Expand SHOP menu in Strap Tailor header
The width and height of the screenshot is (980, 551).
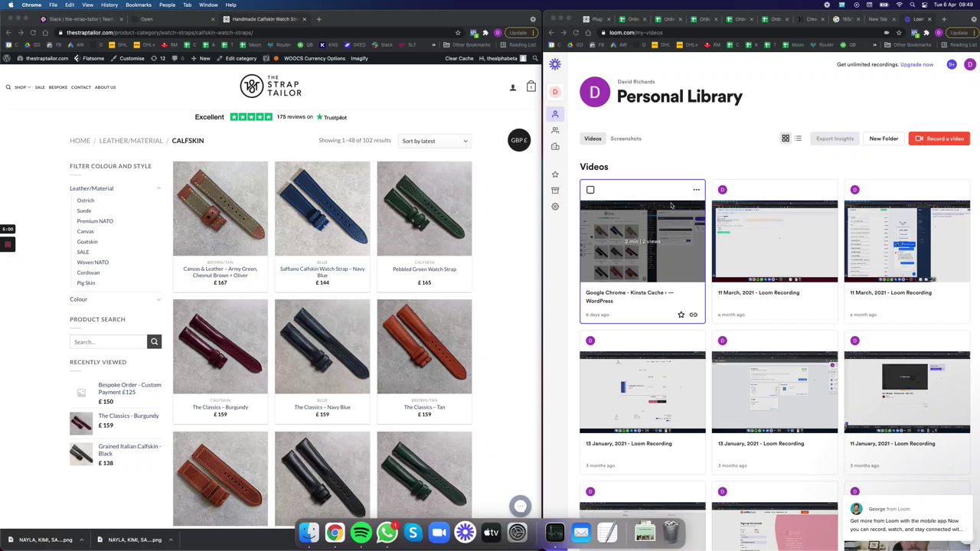22,87
